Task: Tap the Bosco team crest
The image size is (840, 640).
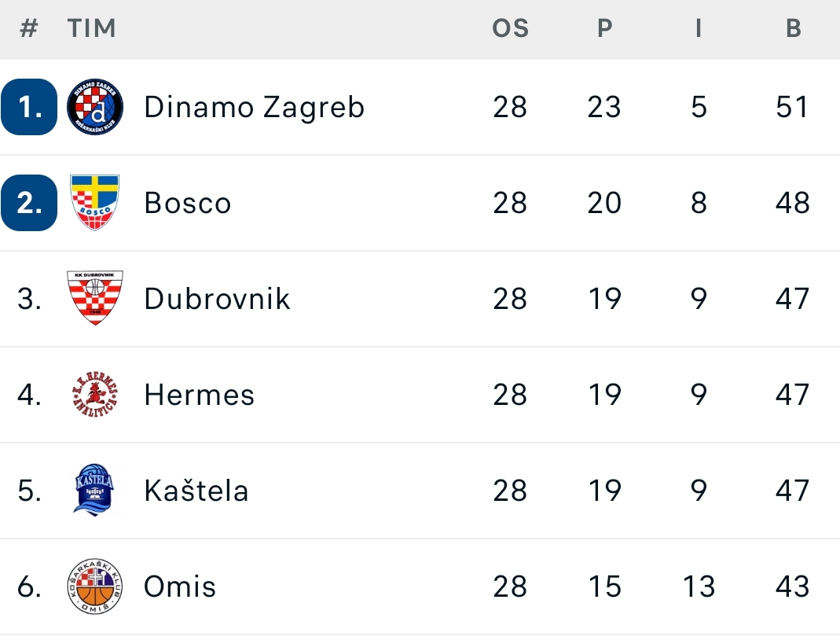Action: pyautogui.click(x=95, y=203)
